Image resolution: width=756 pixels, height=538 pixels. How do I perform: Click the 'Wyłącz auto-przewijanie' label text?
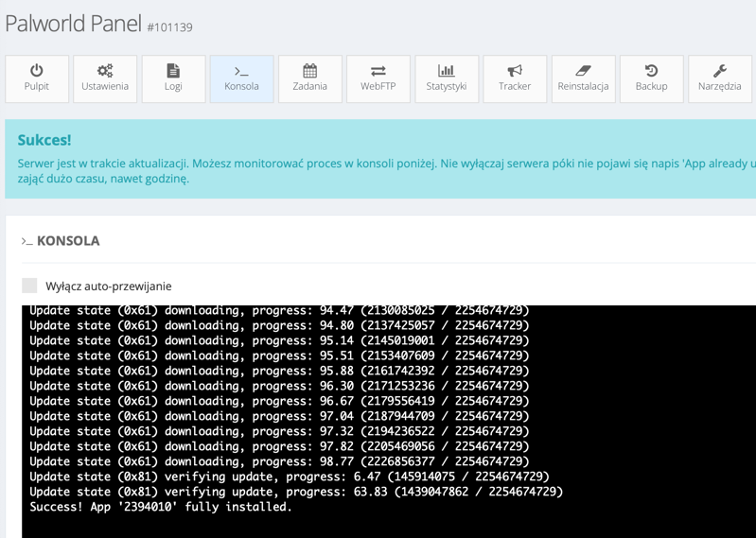click(109, 286)
